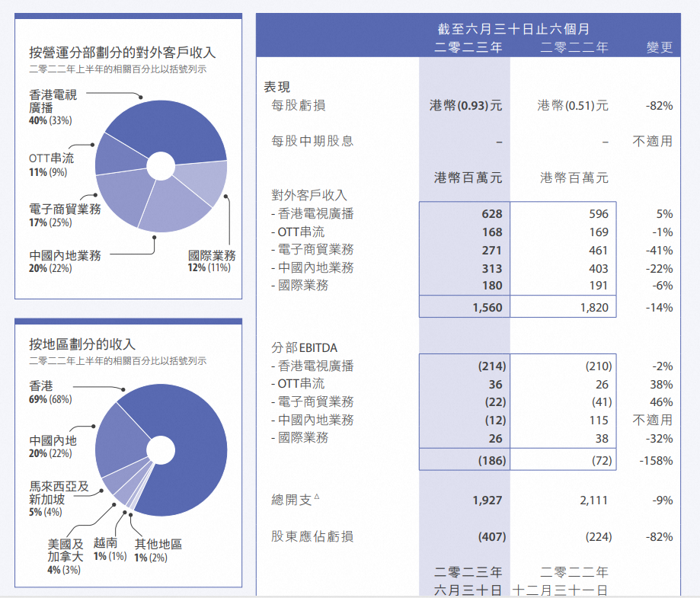
Task: Click the 按地區劃分的收入 chart title
Action: tap(82, 344)
